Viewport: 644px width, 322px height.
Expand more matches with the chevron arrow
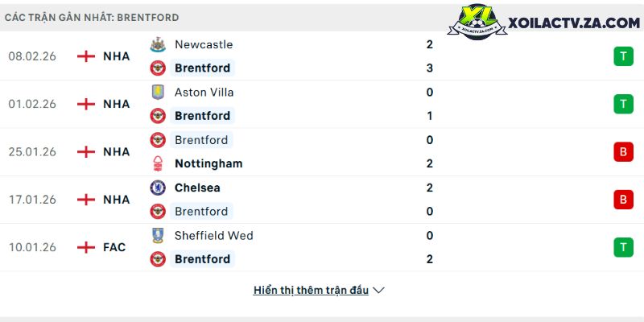tap(379, 291)
